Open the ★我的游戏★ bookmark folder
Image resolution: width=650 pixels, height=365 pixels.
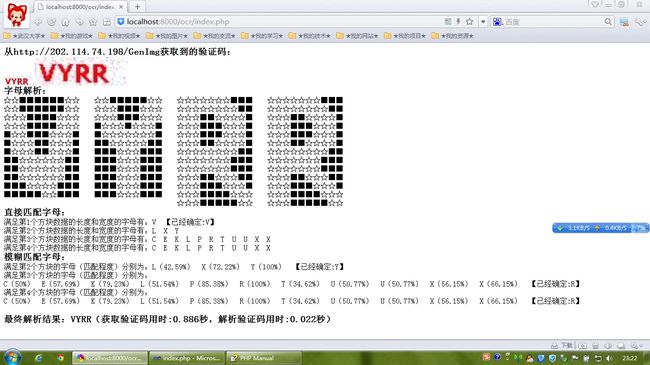click(x=72, y=36)
